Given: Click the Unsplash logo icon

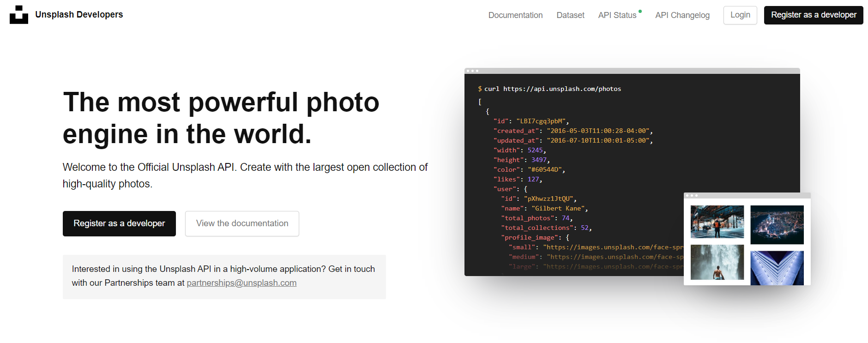Looking at the screenshot, I should [19, 15].
